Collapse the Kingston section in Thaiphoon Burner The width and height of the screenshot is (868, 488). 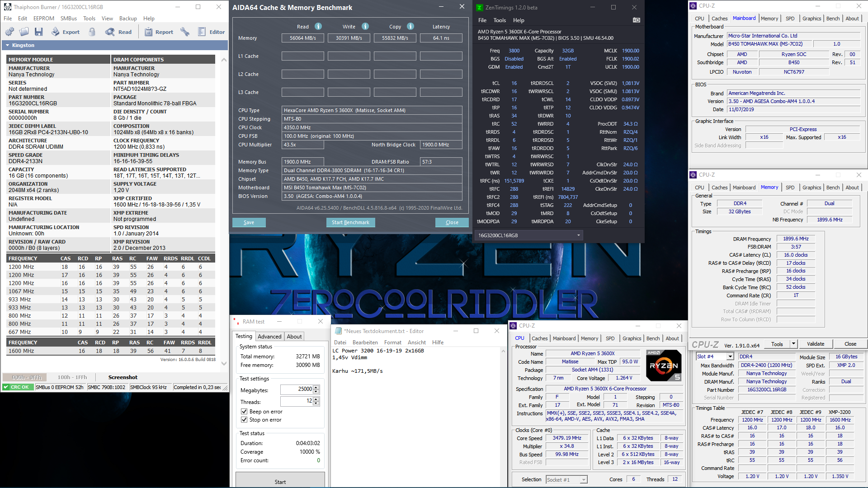[7, 45]
